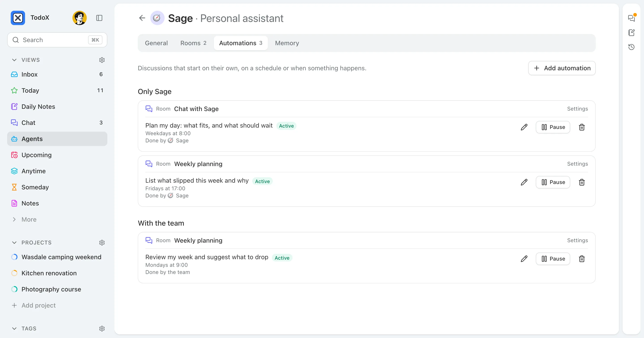Viewport: 644px width, 338px height.
Task: Open Settings for Chat with Sage room
Action: (577, 109)
